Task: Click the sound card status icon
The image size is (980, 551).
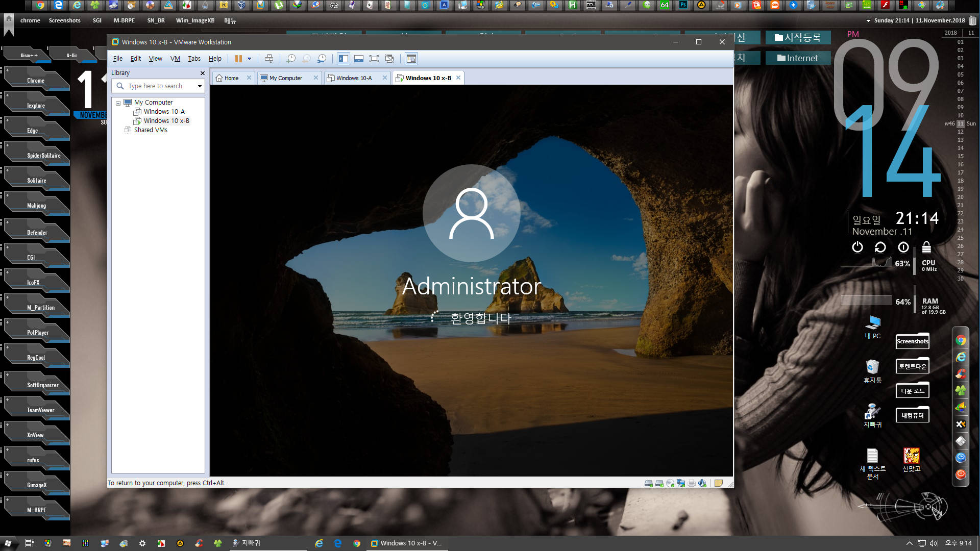Action: pyautogui.click(x=702, y=483)
